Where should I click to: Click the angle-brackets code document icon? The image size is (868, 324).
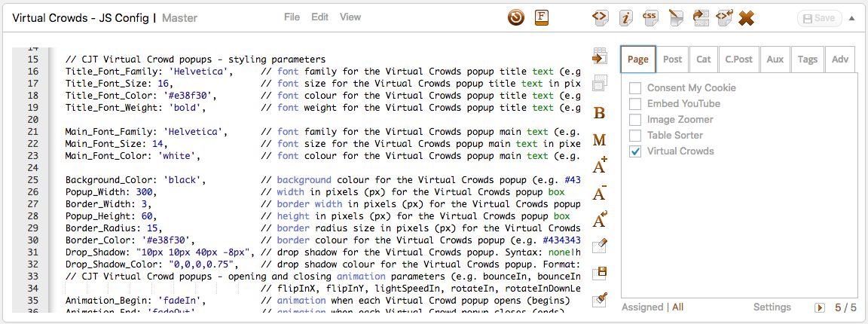[x=600, y=18]
